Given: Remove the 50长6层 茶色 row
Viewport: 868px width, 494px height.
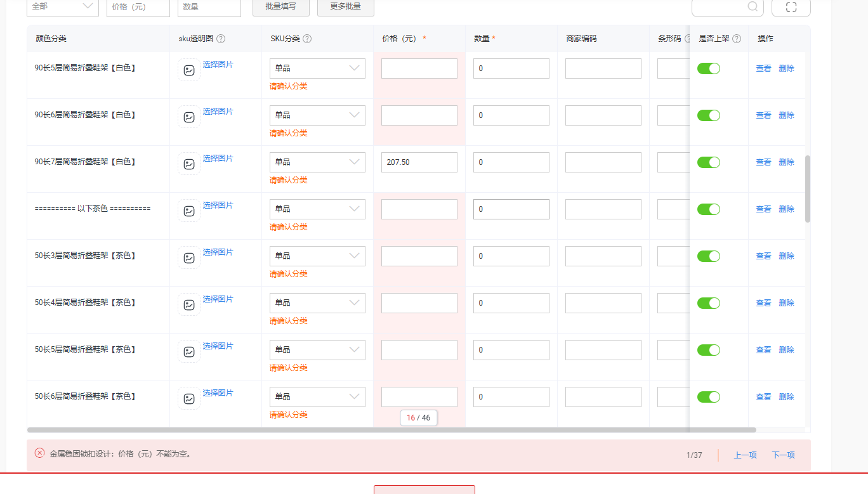Looking at the screenshot, I should point(786,397).
